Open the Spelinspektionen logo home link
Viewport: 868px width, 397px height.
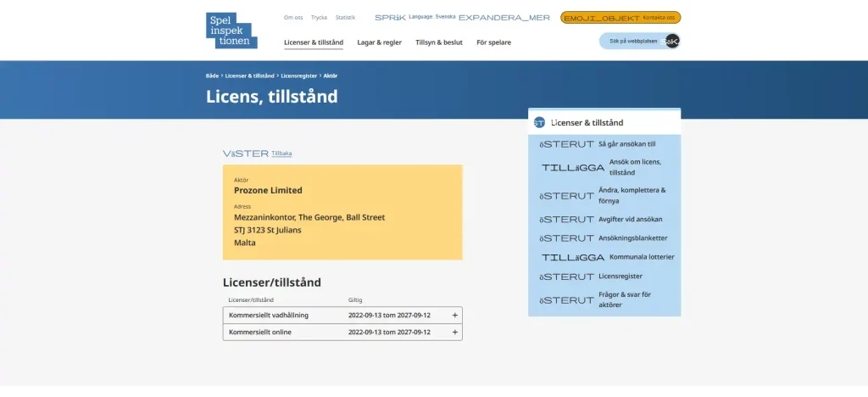coord(231,31)
